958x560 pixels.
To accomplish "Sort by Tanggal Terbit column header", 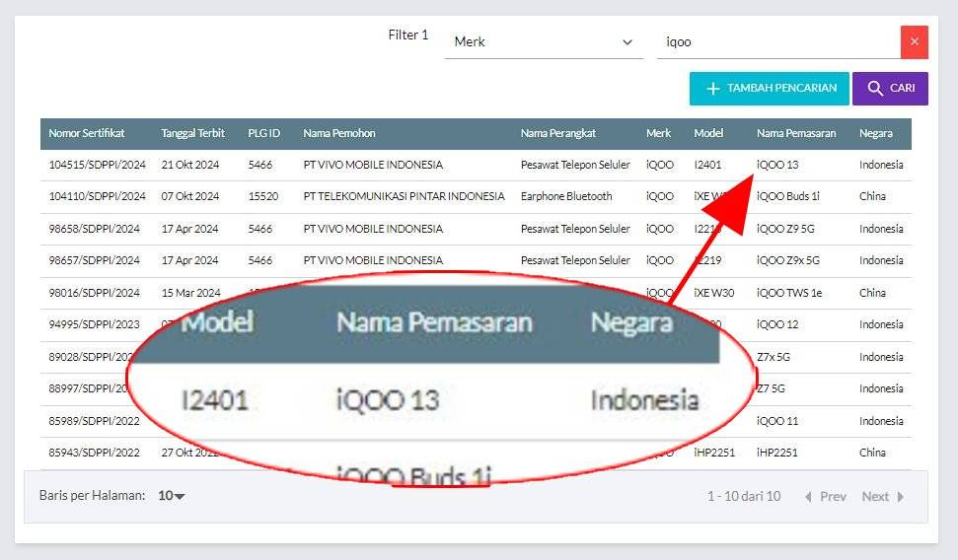I will point(192,133).
